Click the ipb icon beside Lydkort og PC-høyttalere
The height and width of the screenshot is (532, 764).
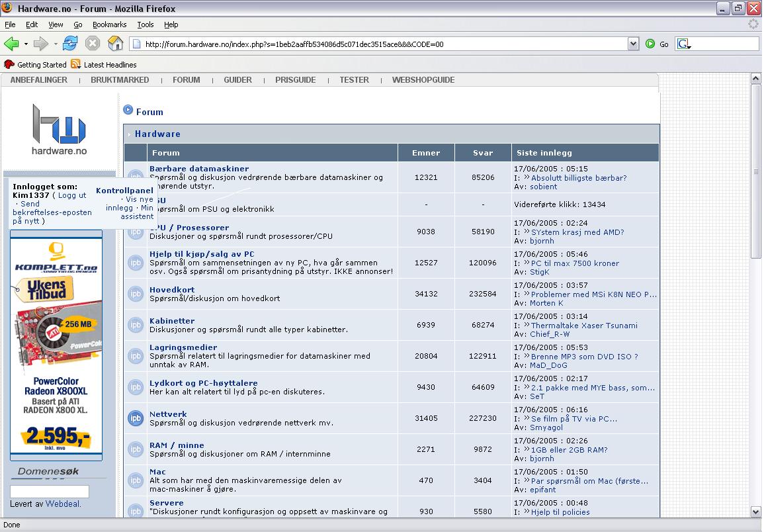[136, 387]
